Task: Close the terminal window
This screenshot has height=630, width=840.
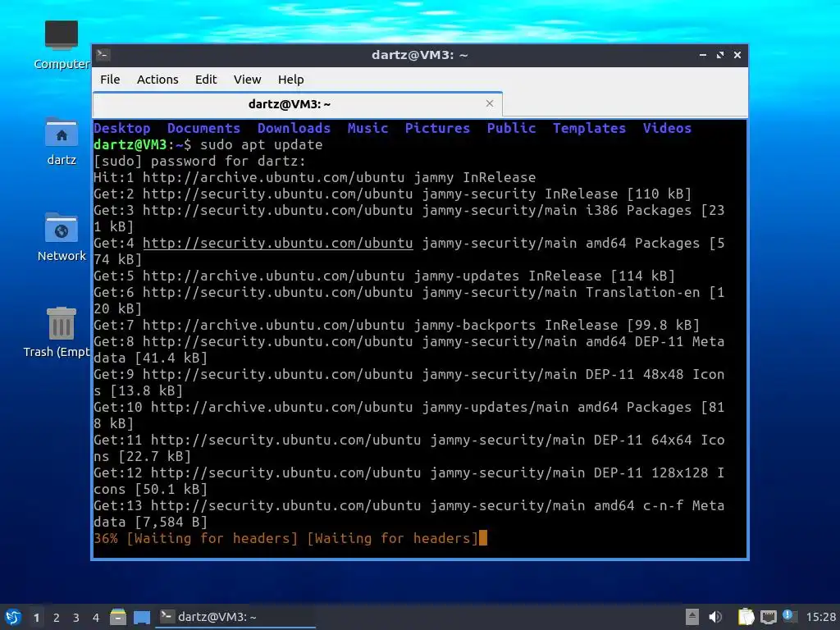Action: 737,55
